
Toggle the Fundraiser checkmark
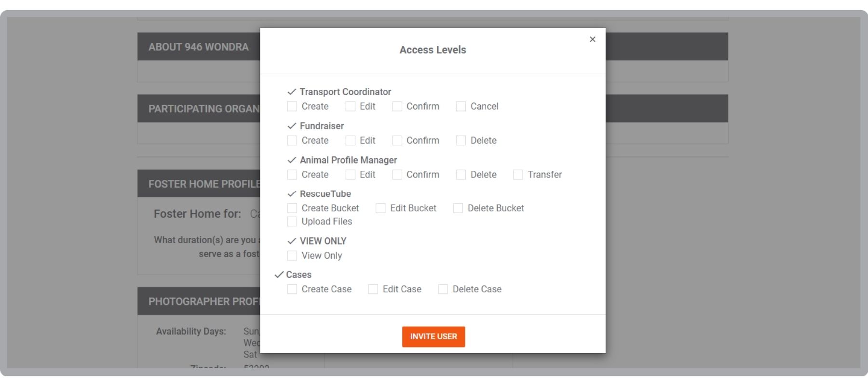(292, 126)
